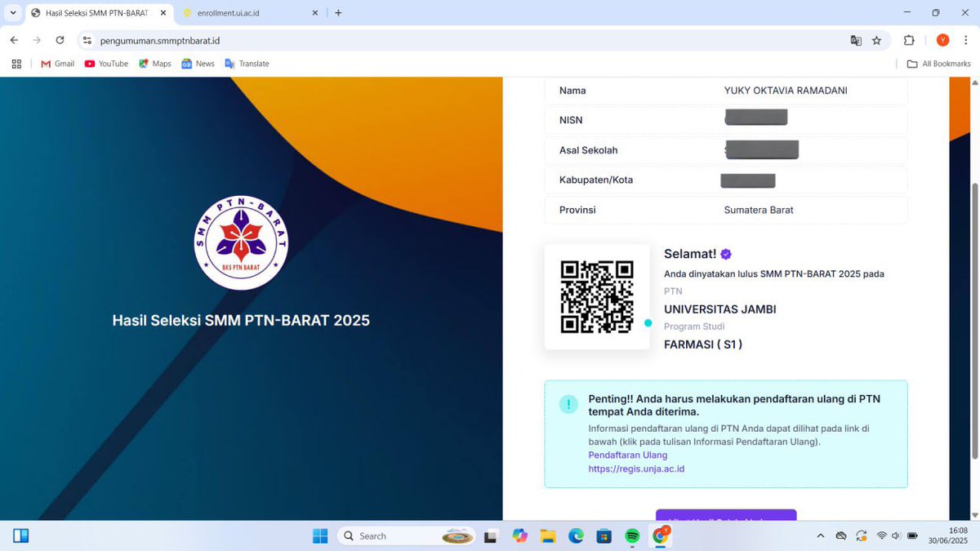Viewport: 980px width, 551px height.
Task: Click the FARMASI ( S1 ) text
Action: point(703,344)
